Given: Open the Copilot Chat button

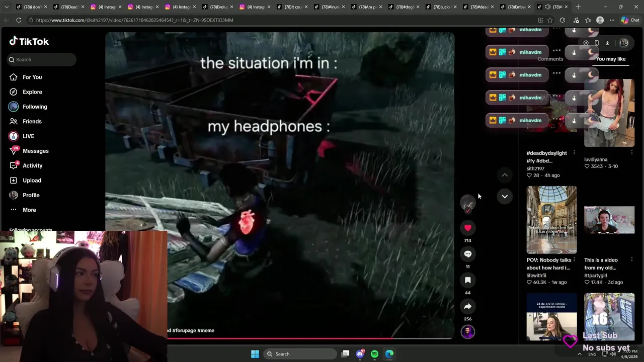Looking at the screenshot, I should (630, 20).
